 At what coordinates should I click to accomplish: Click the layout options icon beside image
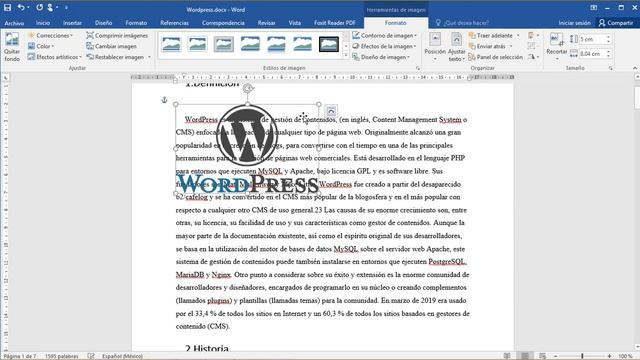[x=331, y=111]
